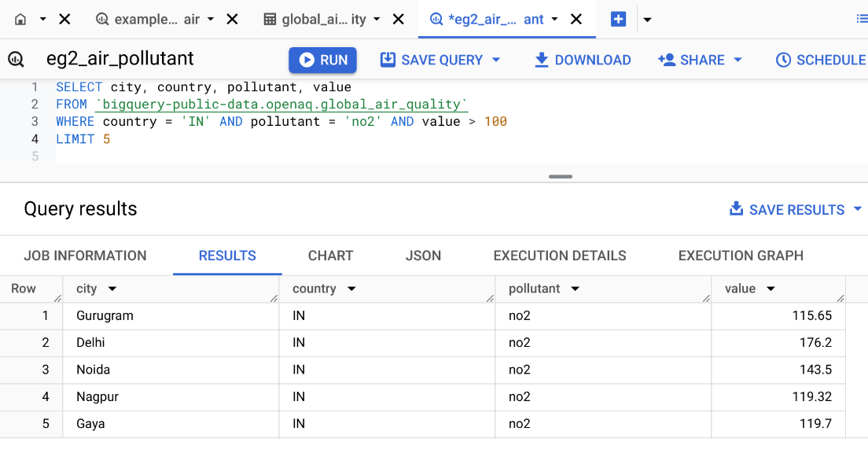Viewport: 868px width, 464px height.
Task: Open the Chart tab
Action: pos(330,256)
